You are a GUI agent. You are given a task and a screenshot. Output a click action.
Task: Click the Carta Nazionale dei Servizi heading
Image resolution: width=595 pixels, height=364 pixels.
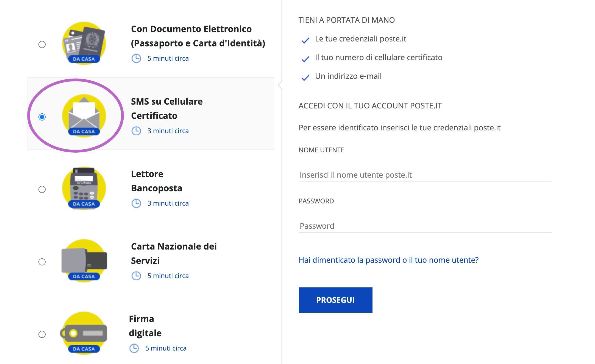[174, 253]
